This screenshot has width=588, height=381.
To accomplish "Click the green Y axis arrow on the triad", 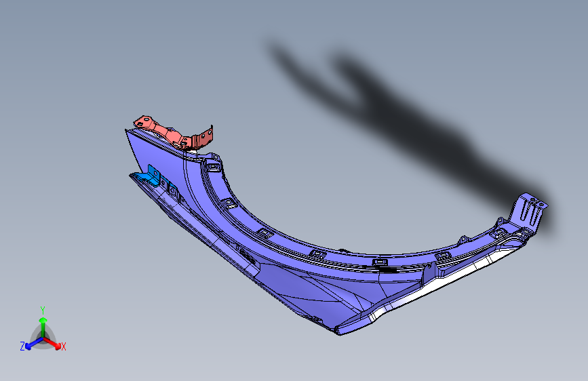I will click(43, 327).
